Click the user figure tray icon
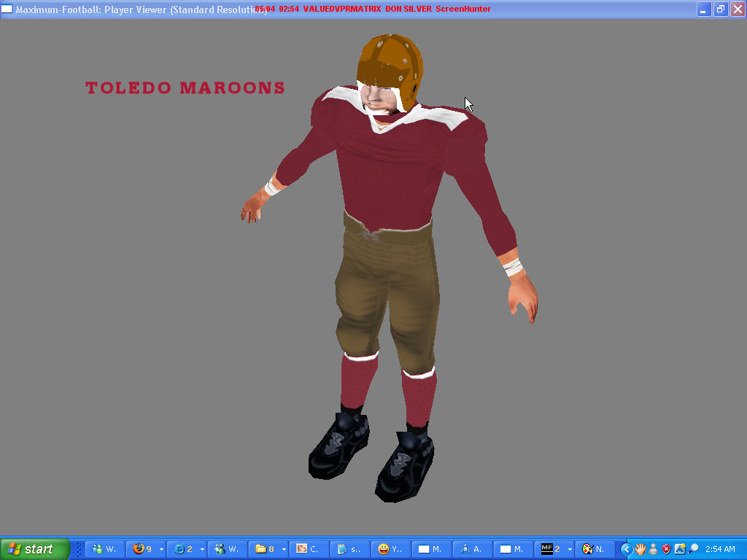The height and width of the screenshot is (560, 747). (x=653, y=549)
